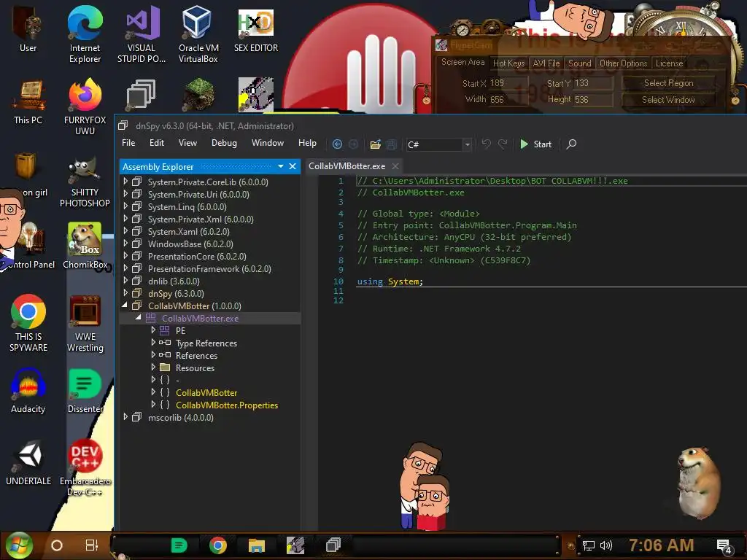Viewport: 747px width, 560px height.
Task: Click the dnSpy Undo icon
Action: pos(486,144)
